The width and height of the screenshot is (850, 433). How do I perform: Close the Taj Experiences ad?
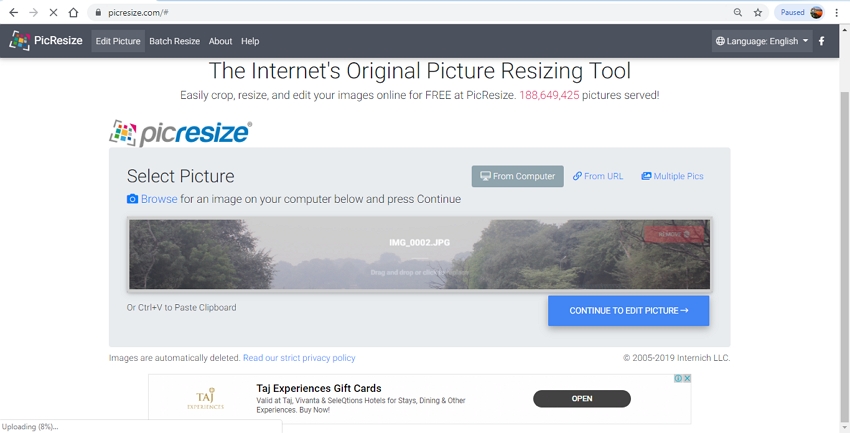tap(686, 379)
